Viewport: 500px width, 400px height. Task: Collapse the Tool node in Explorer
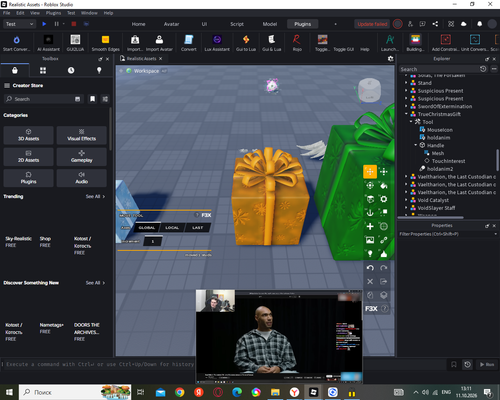coord(411,122)
